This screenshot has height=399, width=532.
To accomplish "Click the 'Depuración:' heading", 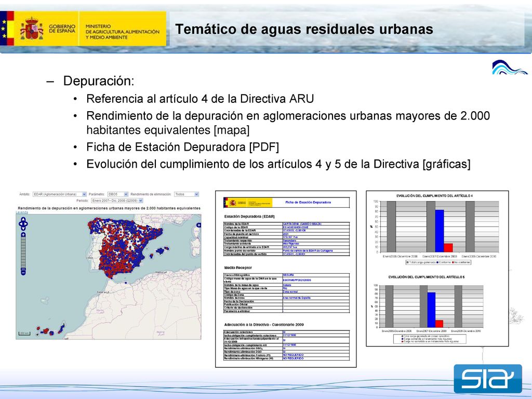I will click(x=99, y=81).
